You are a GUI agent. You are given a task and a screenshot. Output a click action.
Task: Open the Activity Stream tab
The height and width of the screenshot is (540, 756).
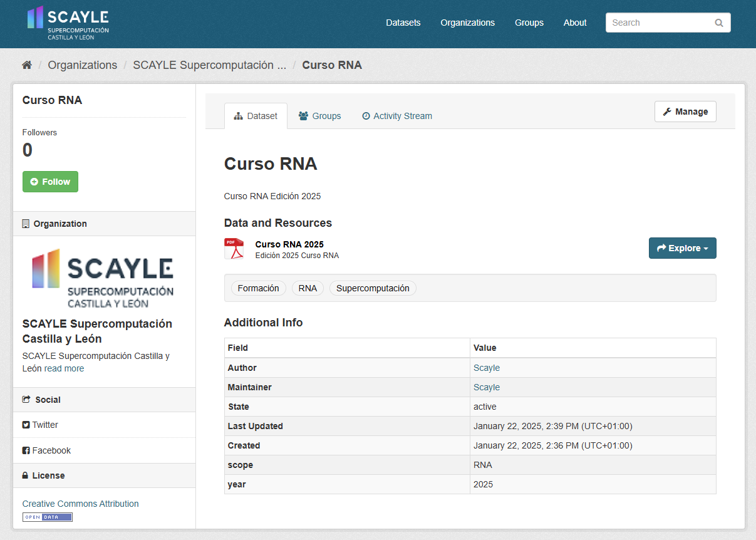[x=397, y=116]
